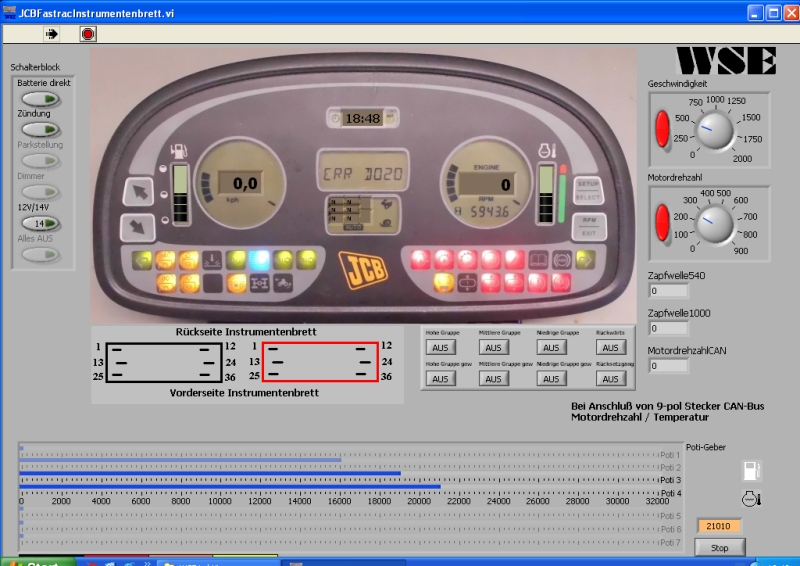This screenshot has width=800, height=566.
Task: Click AUS button under Rückwärts
Action: (611, 348)
